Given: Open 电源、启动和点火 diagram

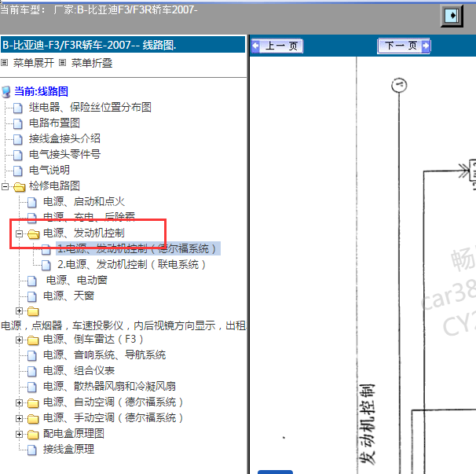Looking at the screenshot, I should tap(84, 201).
